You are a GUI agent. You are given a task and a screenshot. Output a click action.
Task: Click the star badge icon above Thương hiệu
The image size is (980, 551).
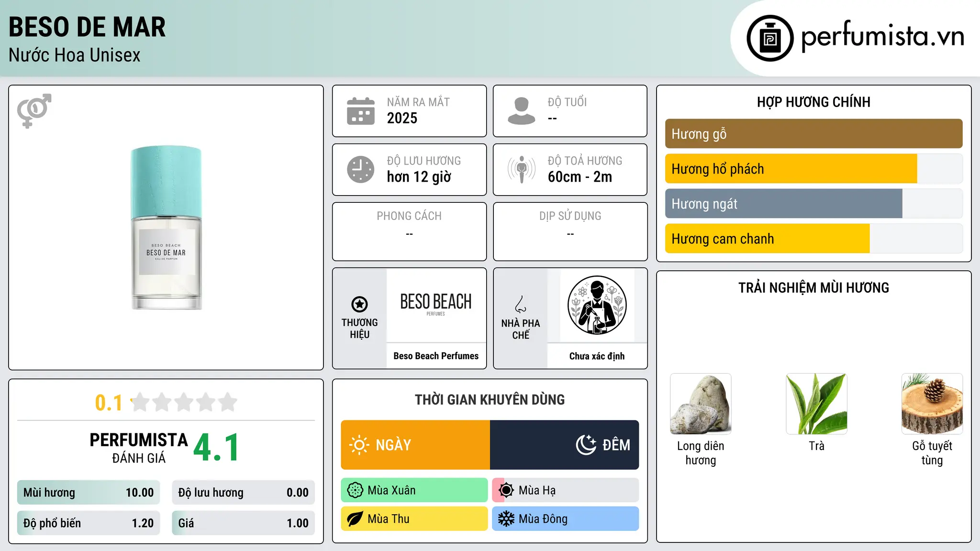click(359, 304)
